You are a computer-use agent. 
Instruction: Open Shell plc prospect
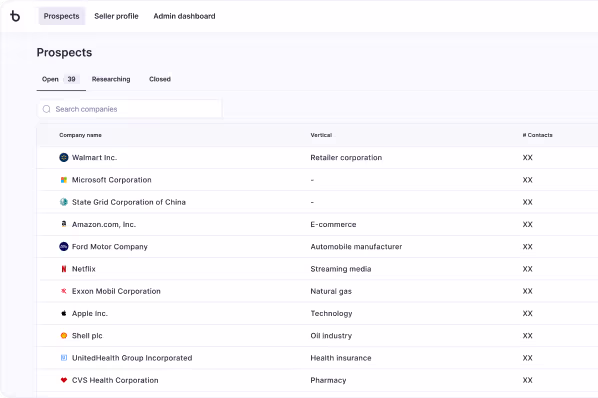[x=87, y=335]
